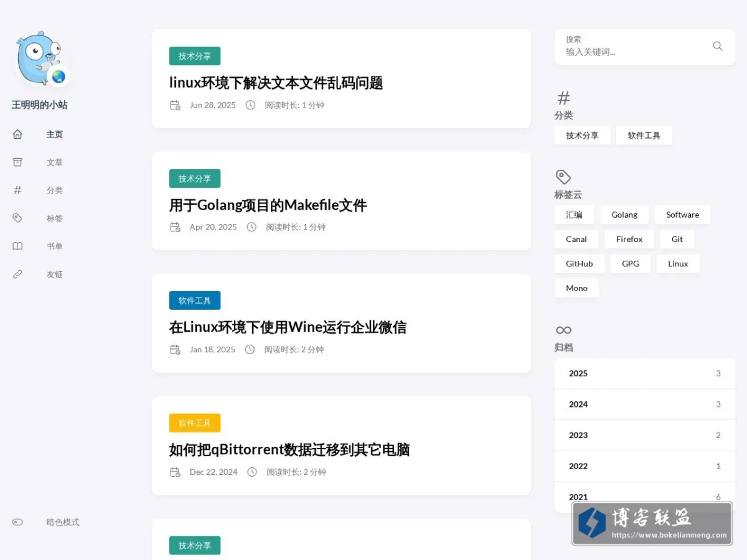
Task: Click the hash icon above 分类 widget
Action: click(x=563, y=98)
